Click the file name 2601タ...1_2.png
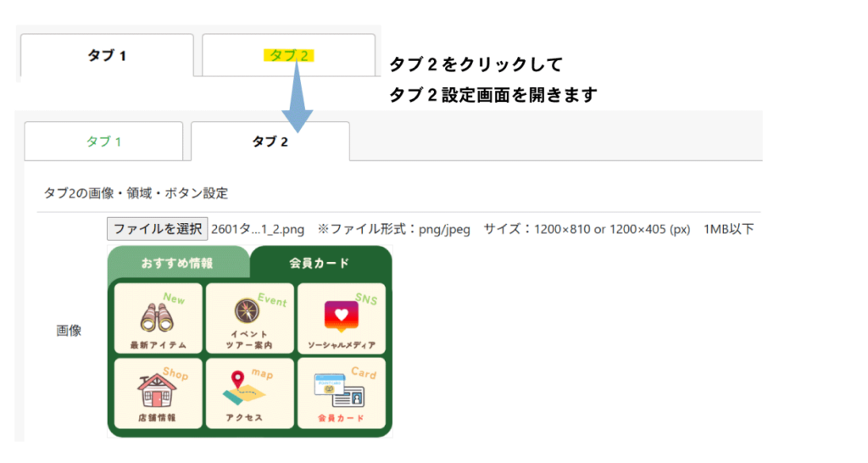The height and width of the screenshot is (463, 868). 257,229
